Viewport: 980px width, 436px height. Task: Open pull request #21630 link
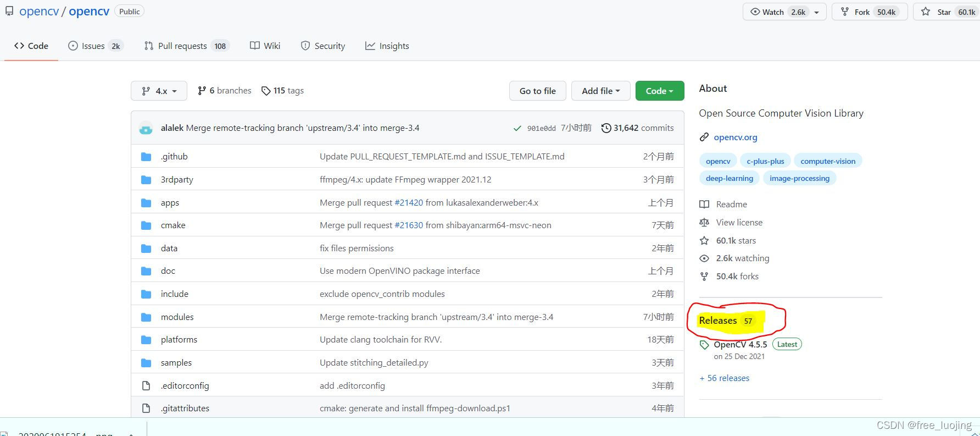point(409,225)
